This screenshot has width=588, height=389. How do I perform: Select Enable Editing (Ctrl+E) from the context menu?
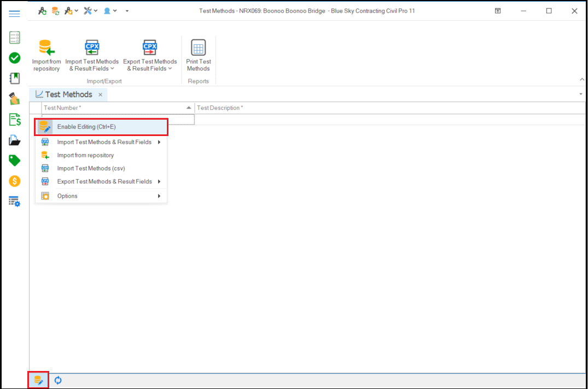point(86,127)
